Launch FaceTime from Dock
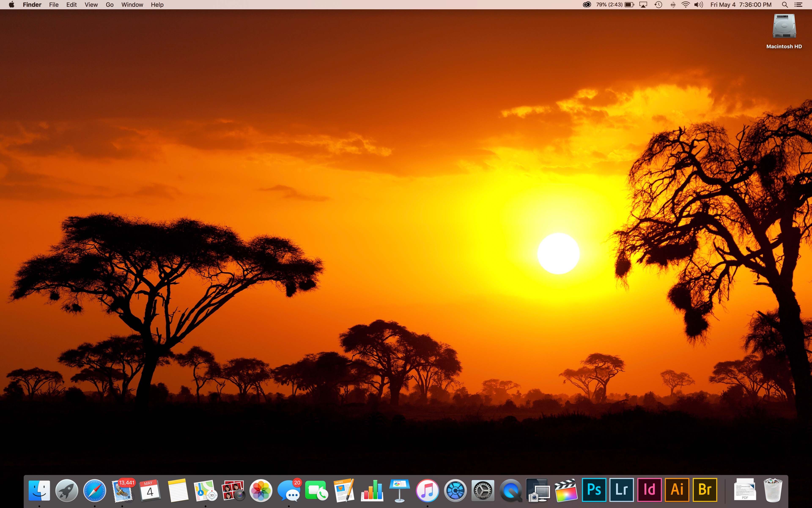 [x=316, y=490]
